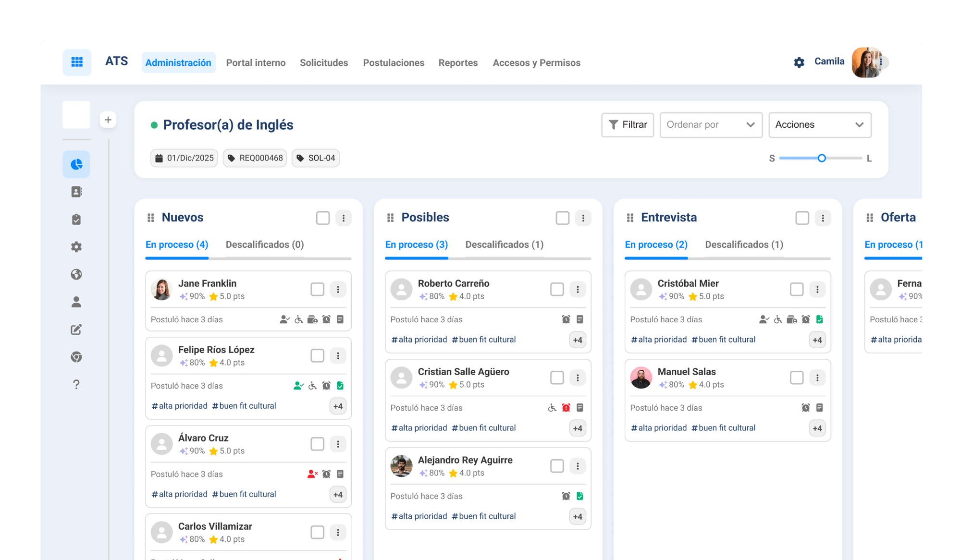
Task: Select the Jane Franklin candidate checkbox
Action: (317, 290)
